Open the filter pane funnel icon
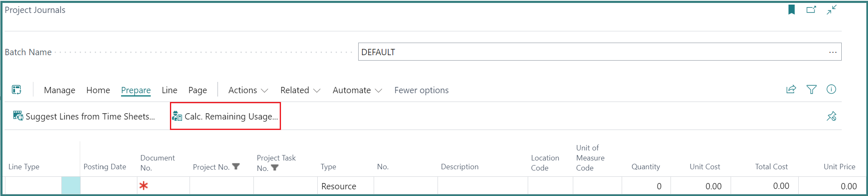This screenshot has height=196, width=868. 811,89
